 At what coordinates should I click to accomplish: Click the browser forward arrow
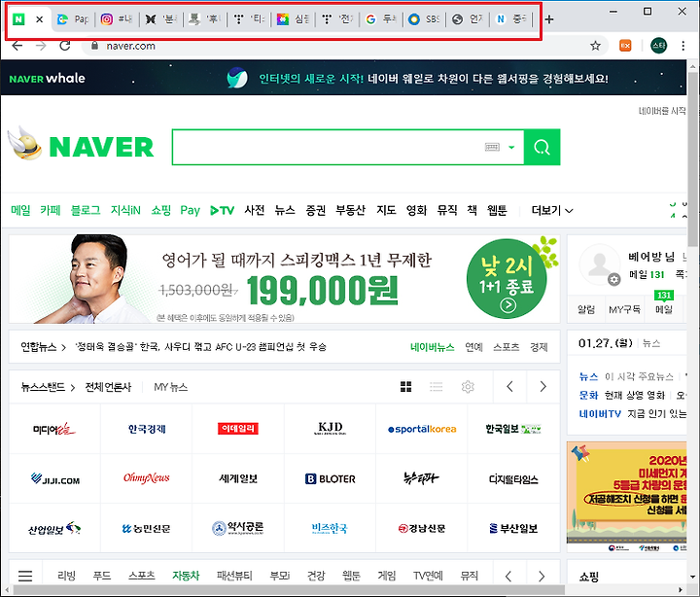(41, 46)
